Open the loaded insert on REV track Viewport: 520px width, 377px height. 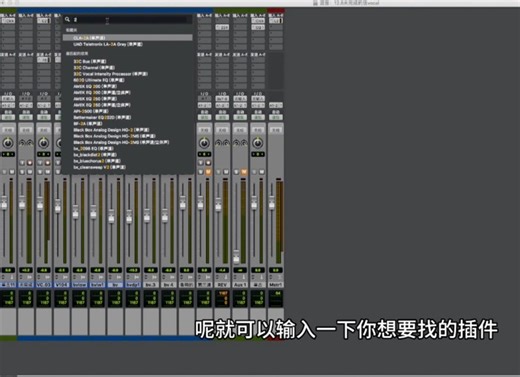(222, 27)
